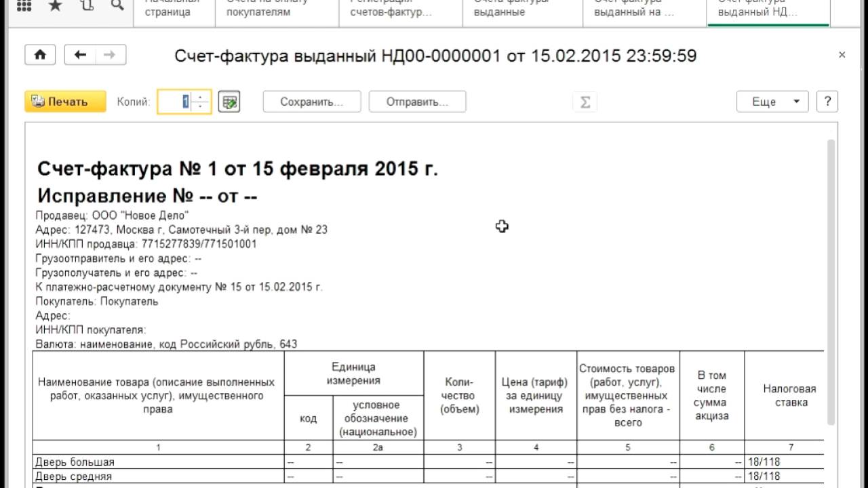Go to home with house icon

click(40, 56)
